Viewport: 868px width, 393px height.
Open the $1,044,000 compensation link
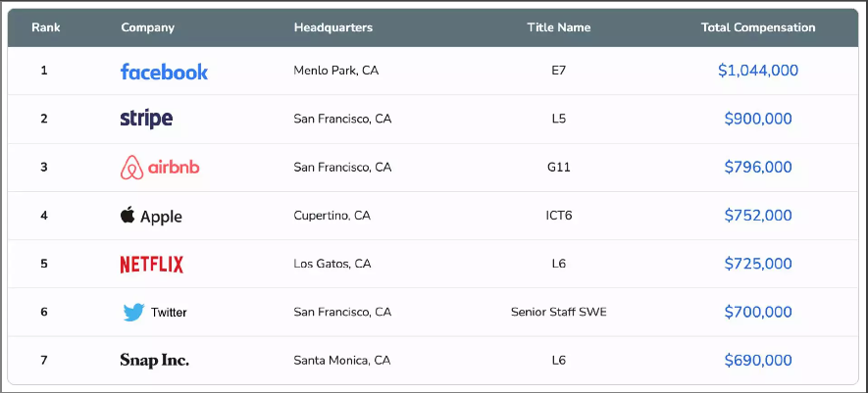[x=758, y=71]
